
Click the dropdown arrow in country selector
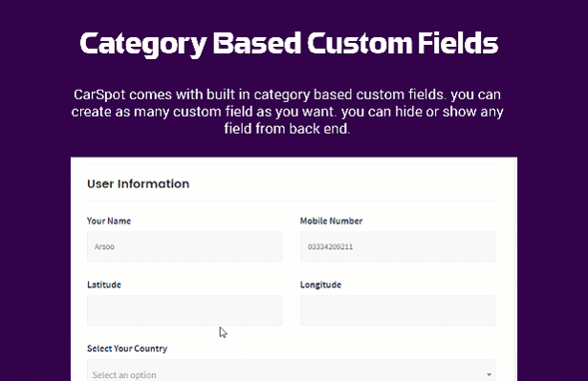[489, 374]
